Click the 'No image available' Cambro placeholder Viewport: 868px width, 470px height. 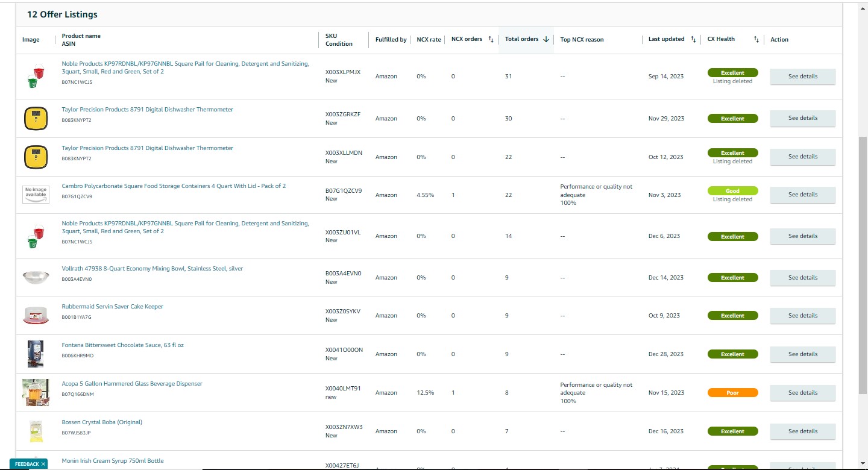(36, 195)
